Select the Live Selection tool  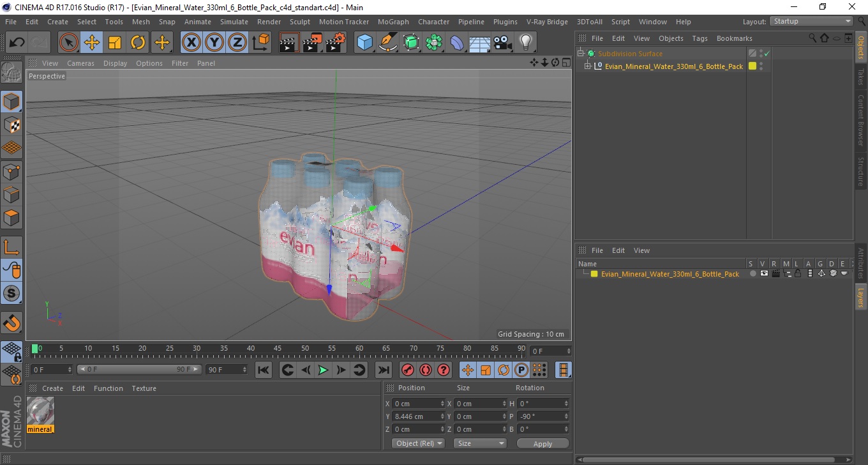pyautogui.click(x=69, y=43)
